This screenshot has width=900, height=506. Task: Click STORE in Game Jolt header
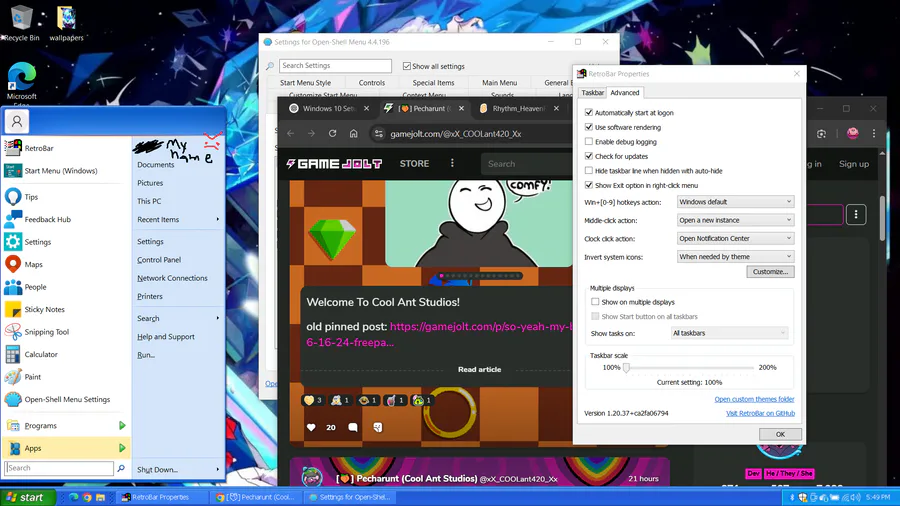click(x=414, y=164)
